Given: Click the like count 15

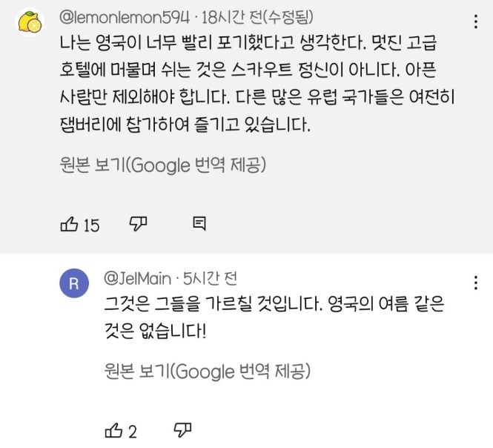Looking at the screenshot, I should [x=92, y=225].
